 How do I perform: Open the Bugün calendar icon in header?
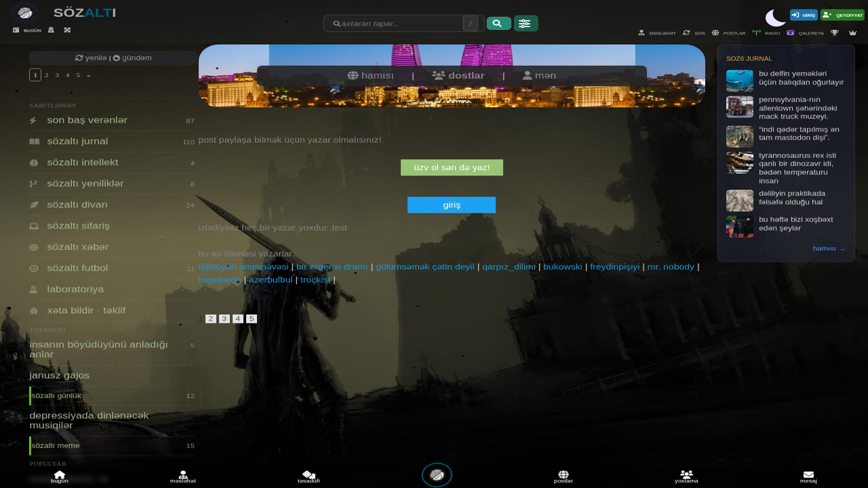16,30
